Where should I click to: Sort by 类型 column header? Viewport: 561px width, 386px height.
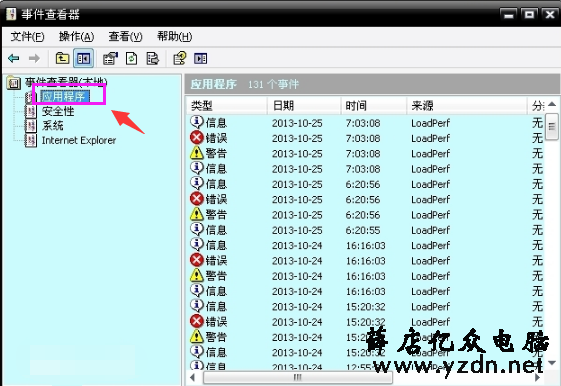click(226, 106)
